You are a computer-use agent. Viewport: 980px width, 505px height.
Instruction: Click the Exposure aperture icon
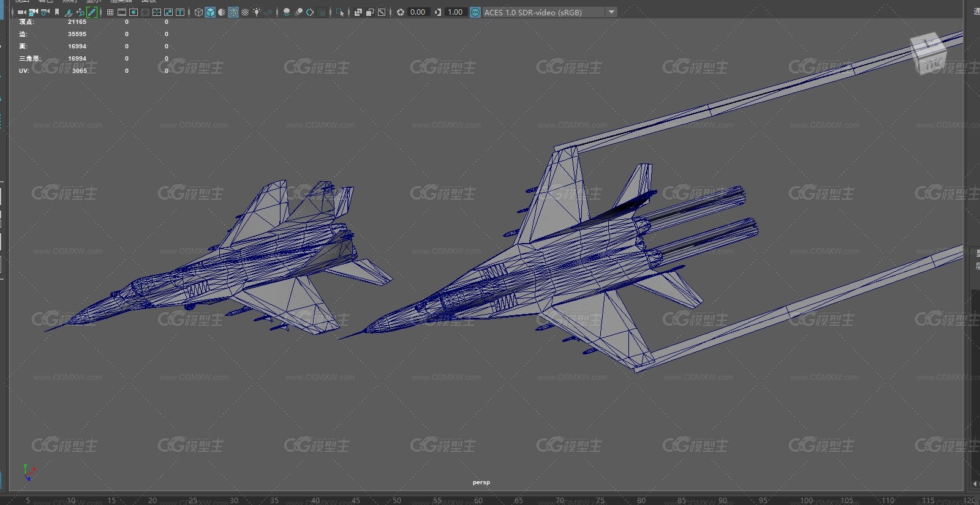tap(400, 12)
